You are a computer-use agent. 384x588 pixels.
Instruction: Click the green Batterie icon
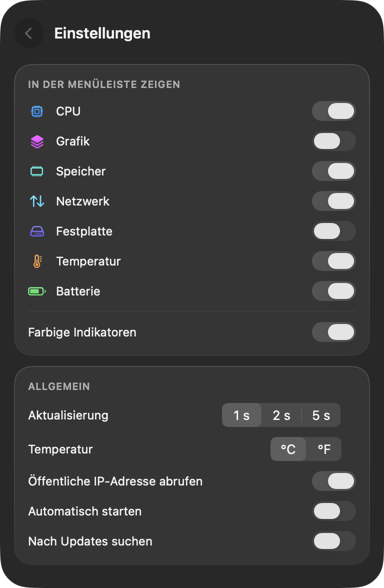click(x=37, y=291)
